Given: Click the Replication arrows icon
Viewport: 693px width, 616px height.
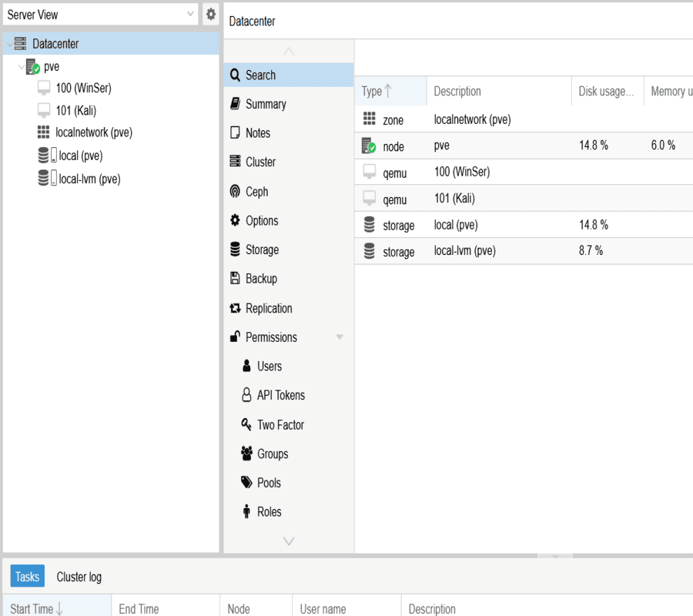Looking at the screenshot, I should coord(235,308).
